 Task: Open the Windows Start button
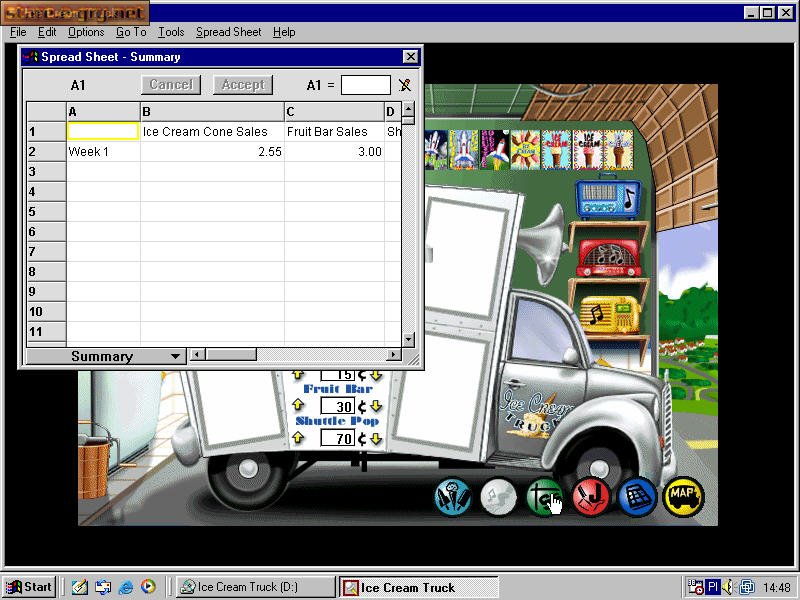pos(29,587)
